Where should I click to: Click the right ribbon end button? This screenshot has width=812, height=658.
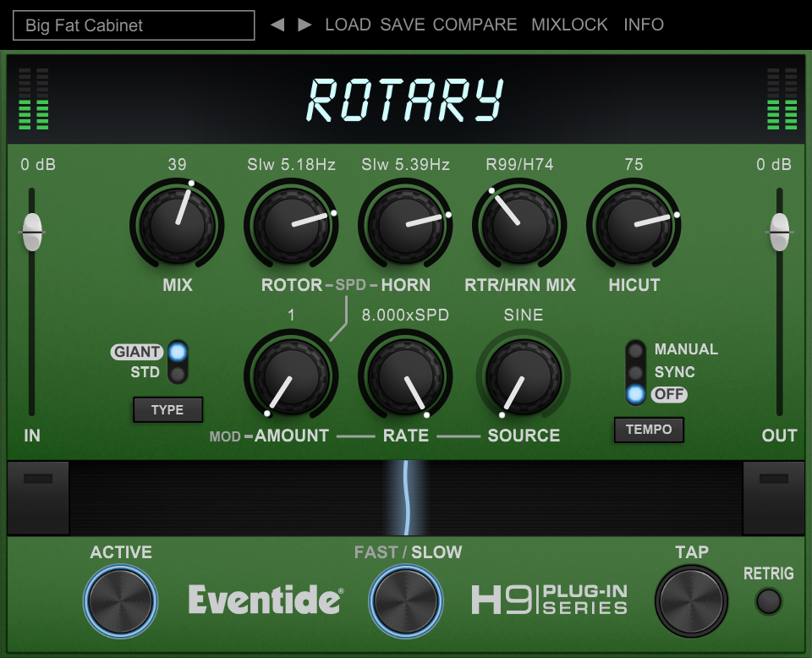pyautogui.click(x=774, y=498)
